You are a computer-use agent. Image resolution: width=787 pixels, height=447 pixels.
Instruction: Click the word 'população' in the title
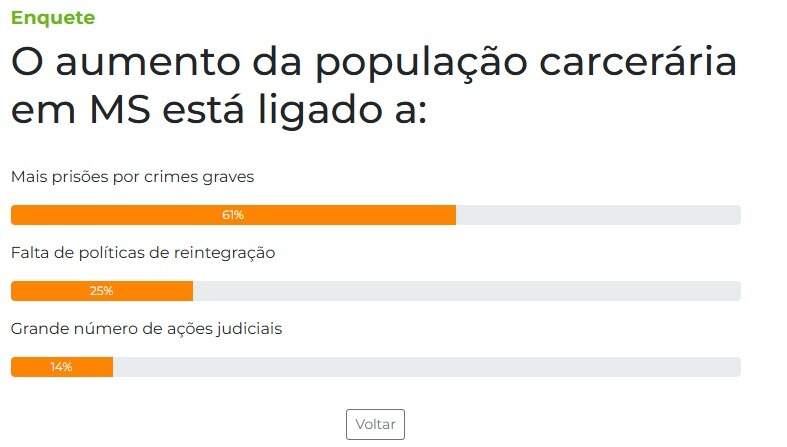click(x=421, y=64)
